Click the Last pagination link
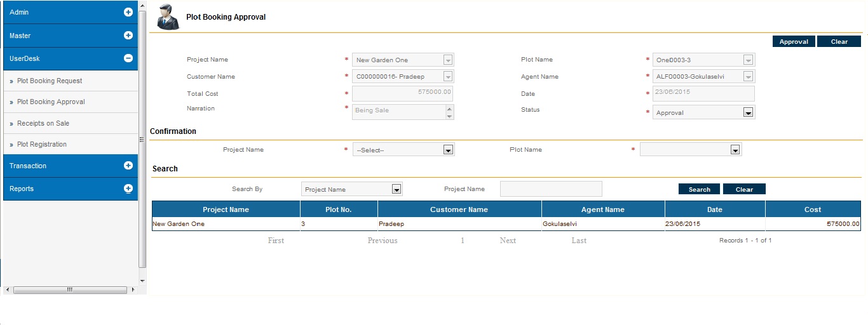868x325 pixels. pos(579,241)
